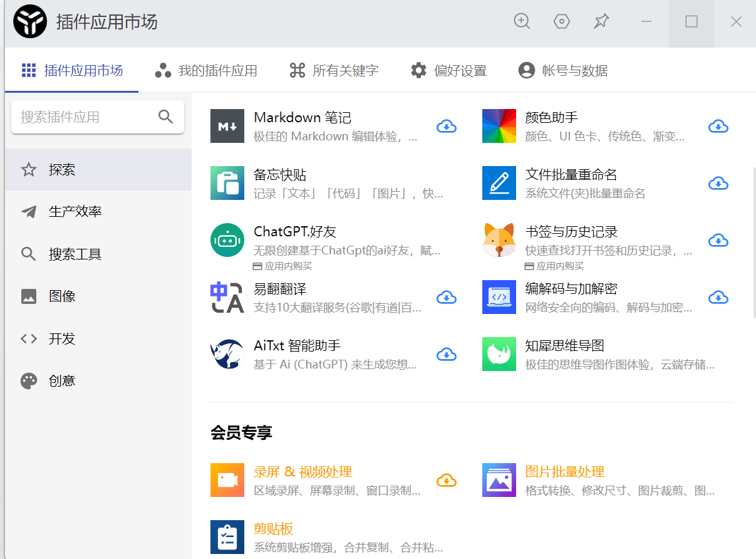This screenshot has height=559, width=756.
Task: Open the 开发 category
Action: click(59, 338)
